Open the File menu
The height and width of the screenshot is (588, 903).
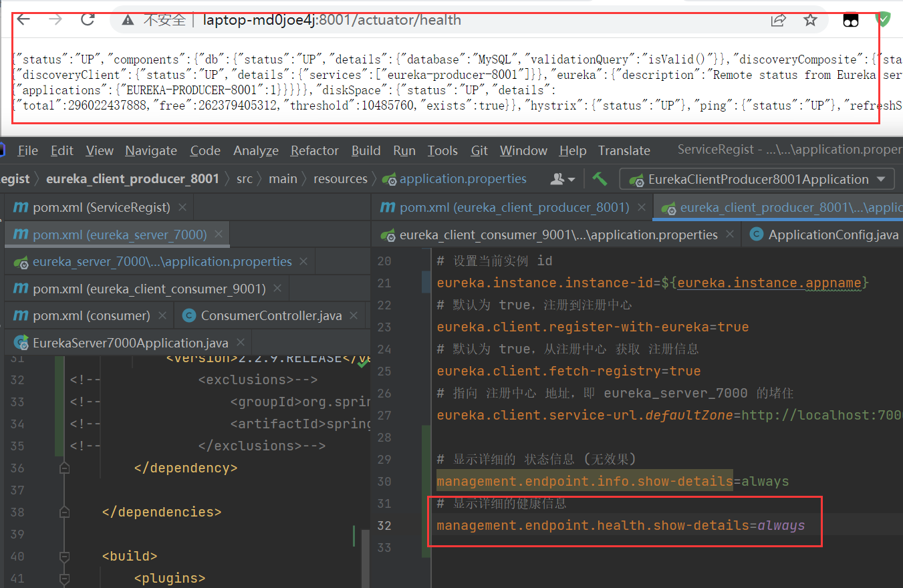click(27, 150)
